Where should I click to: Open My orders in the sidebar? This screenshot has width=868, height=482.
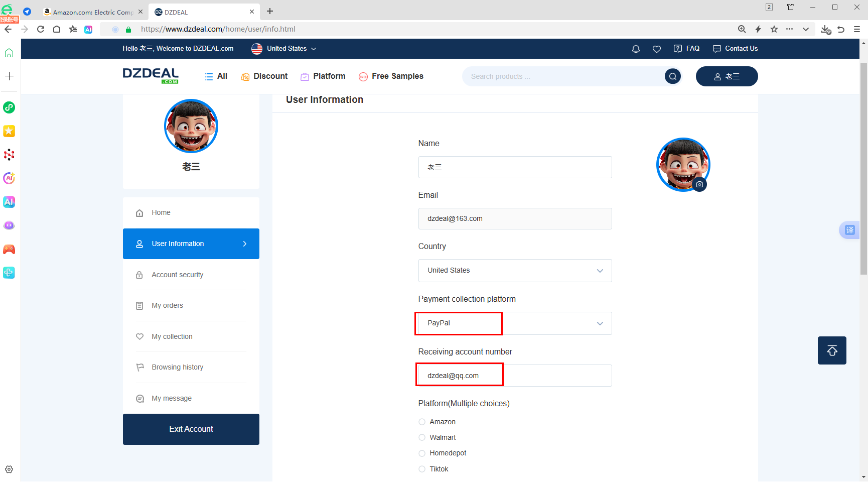click(191, 306)
